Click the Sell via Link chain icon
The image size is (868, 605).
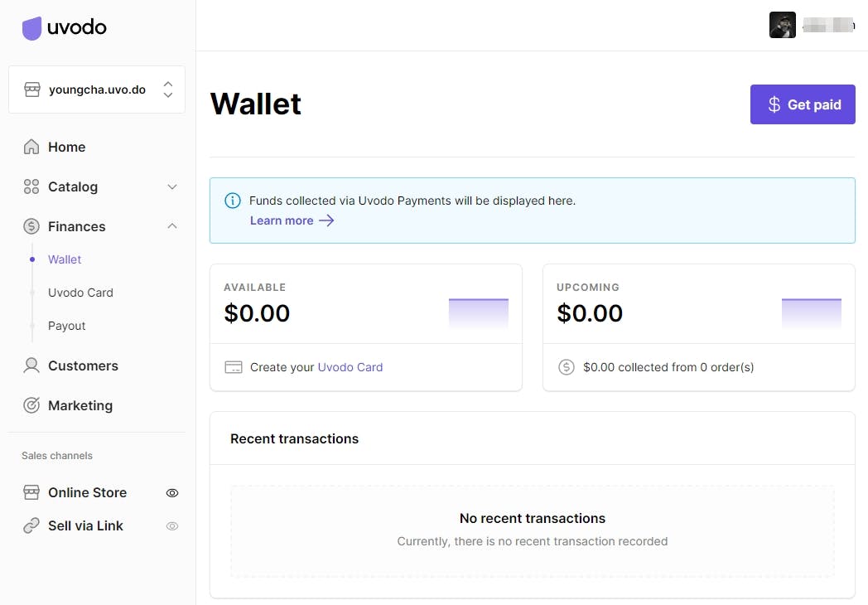coord(31,525)
